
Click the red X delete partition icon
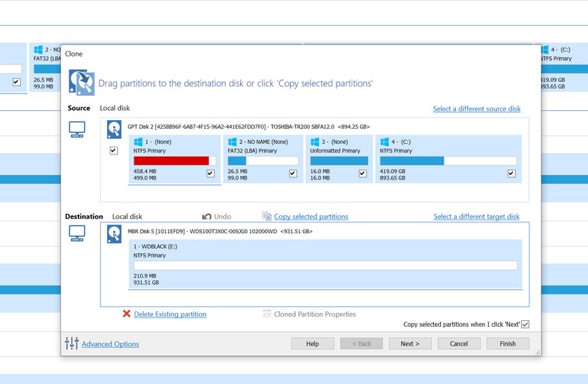point(126,314)
